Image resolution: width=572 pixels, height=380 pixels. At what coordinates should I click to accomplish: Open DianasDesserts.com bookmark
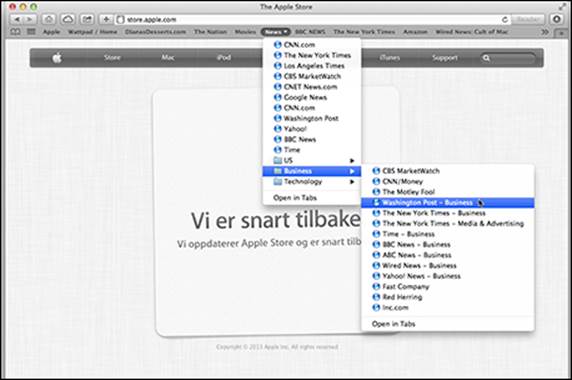click(155, 32)
